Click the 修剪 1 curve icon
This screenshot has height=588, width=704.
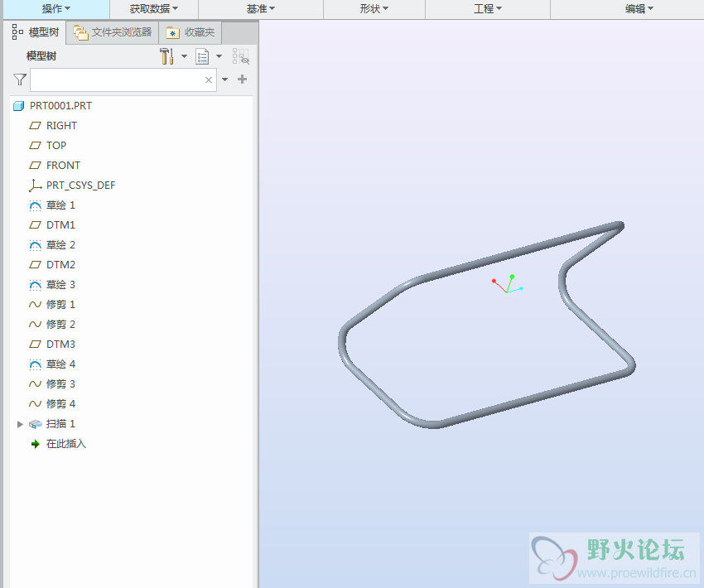(35, 304)
